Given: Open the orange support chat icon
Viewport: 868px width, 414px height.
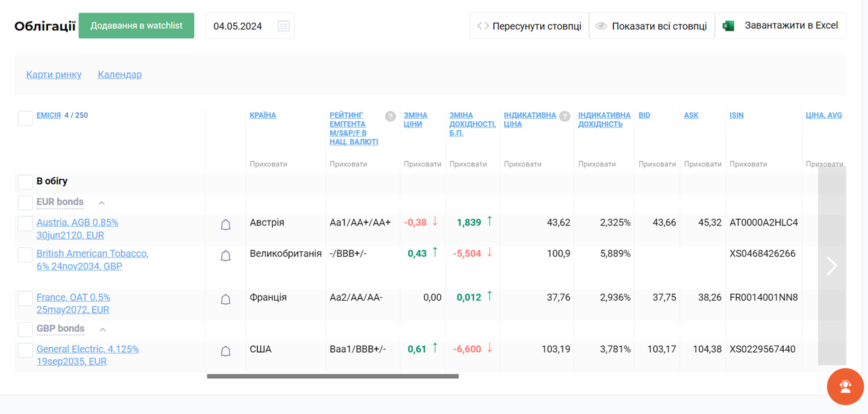Looking at the screenshot, I should [845, 386].
